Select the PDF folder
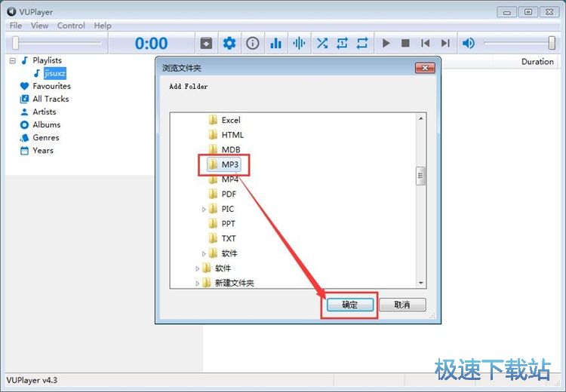Screen dimensions: 566x392 (229, 194)
